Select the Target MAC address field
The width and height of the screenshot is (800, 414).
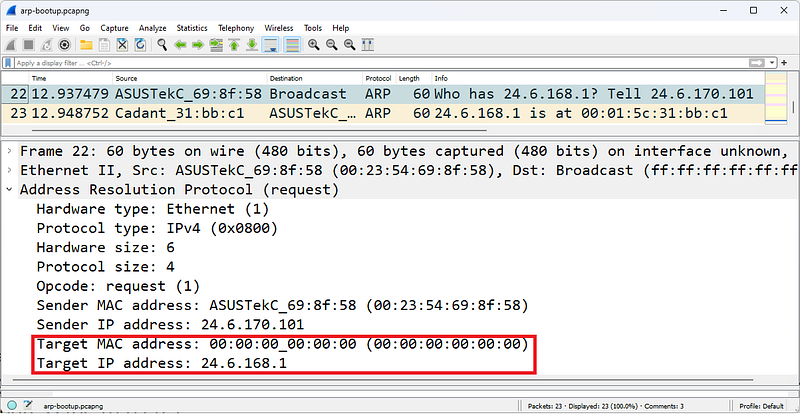[282, 345]
